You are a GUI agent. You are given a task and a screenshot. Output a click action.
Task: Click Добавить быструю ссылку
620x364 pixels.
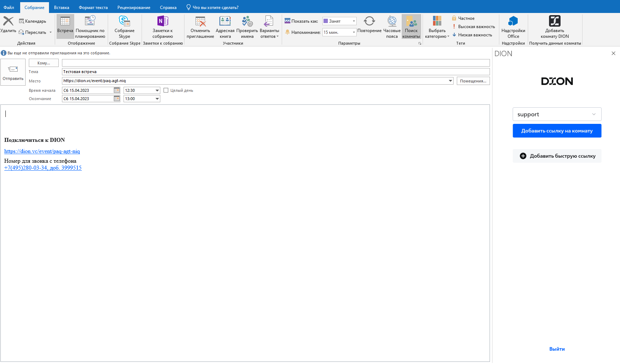pos(557,156)
